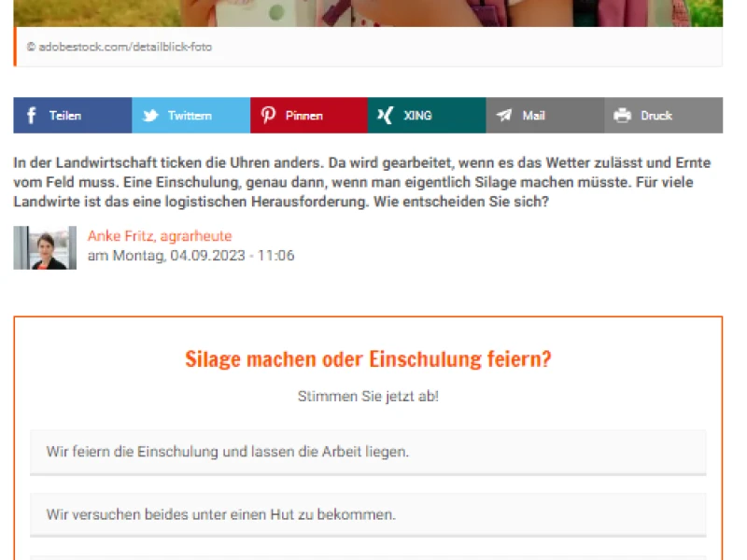Click the Twitter bird icon
747x560 pixels.
[150, 116]
